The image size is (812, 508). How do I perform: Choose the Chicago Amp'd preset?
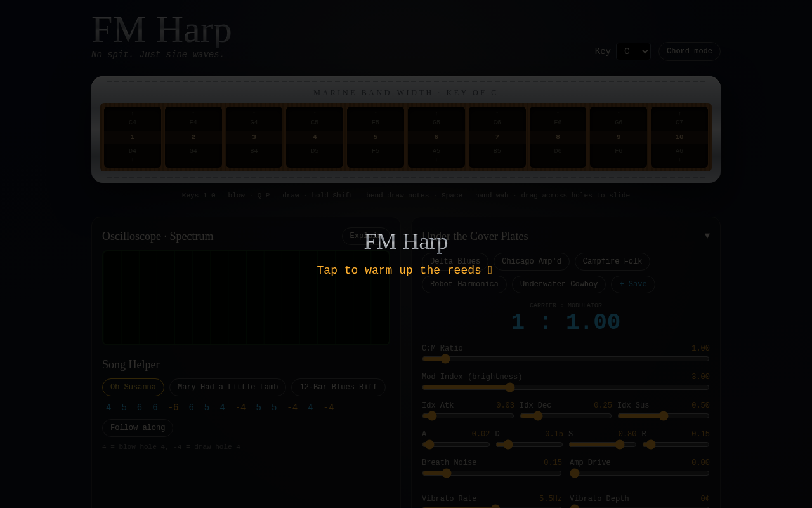pos(532,262)
